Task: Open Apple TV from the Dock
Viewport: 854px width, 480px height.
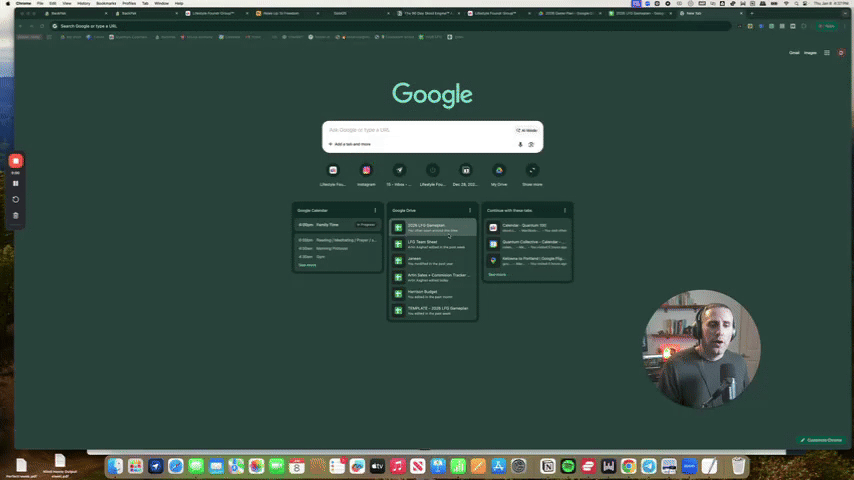Action: point(377,466)
